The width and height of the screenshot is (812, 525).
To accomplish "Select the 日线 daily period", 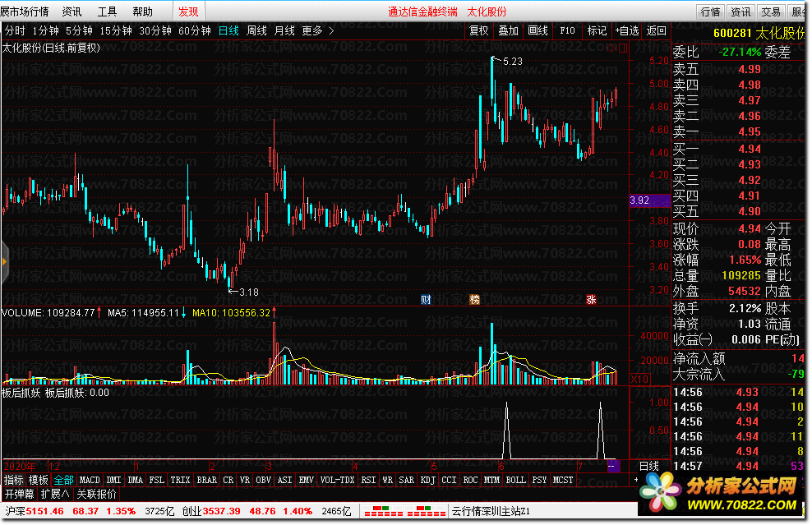I will [228, 31].
